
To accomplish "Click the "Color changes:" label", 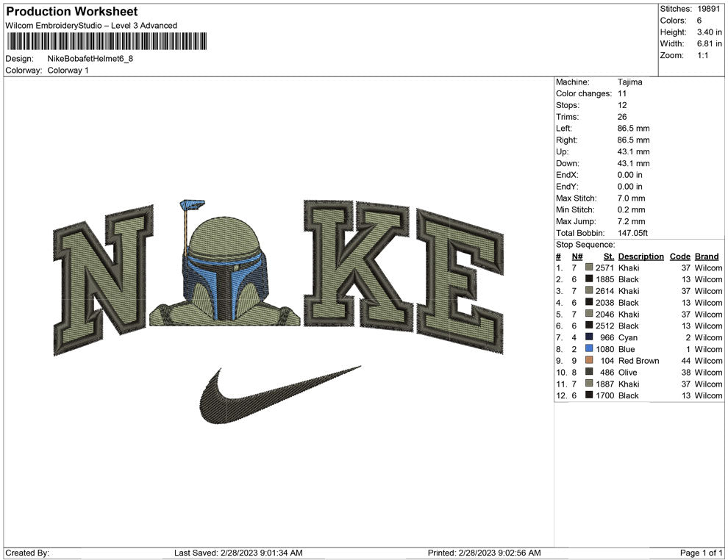I will [584, 93].
